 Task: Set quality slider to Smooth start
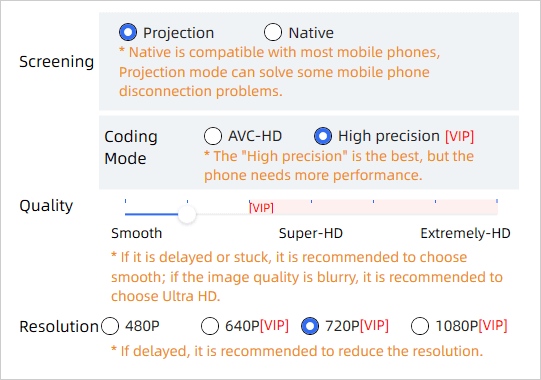click(125, 214)
